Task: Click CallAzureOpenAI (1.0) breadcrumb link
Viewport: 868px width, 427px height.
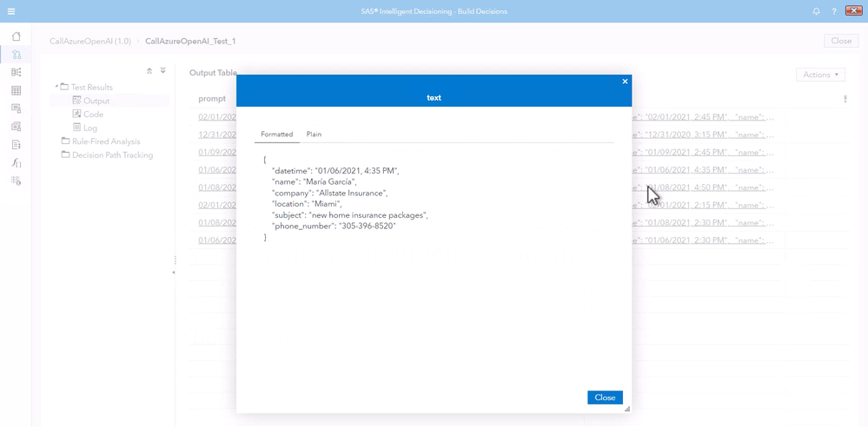Action: [90, 42]
